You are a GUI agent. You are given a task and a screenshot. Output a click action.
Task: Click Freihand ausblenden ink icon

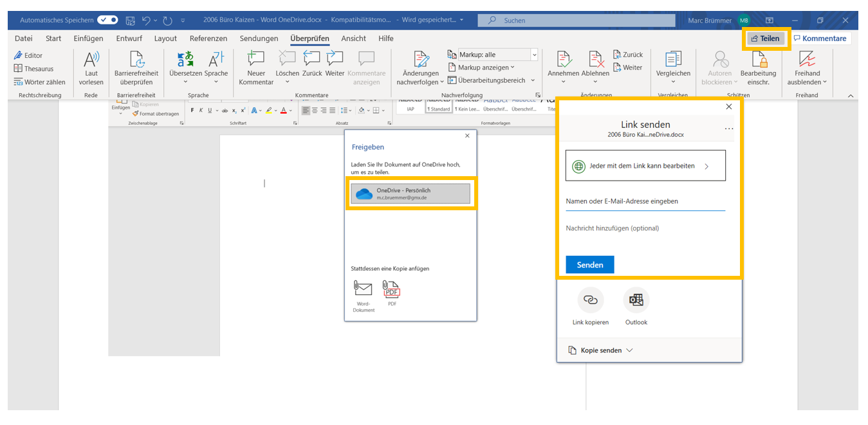[807, 60]
